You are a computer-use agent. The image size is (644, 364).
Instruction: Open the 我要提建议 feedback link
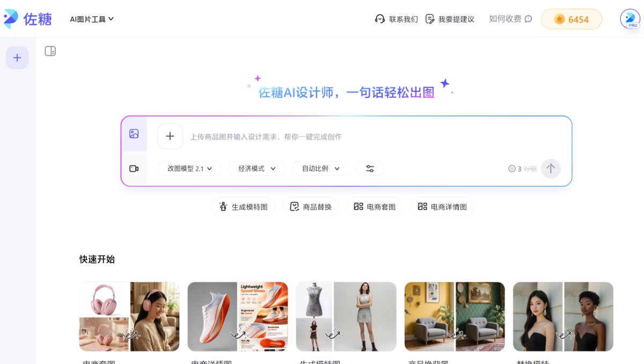point(450,19)
